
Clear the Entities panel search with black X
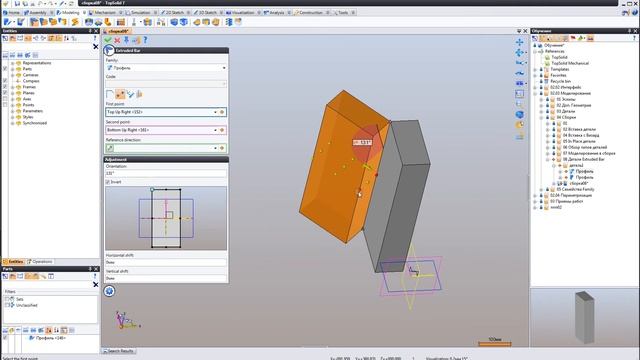96,47
